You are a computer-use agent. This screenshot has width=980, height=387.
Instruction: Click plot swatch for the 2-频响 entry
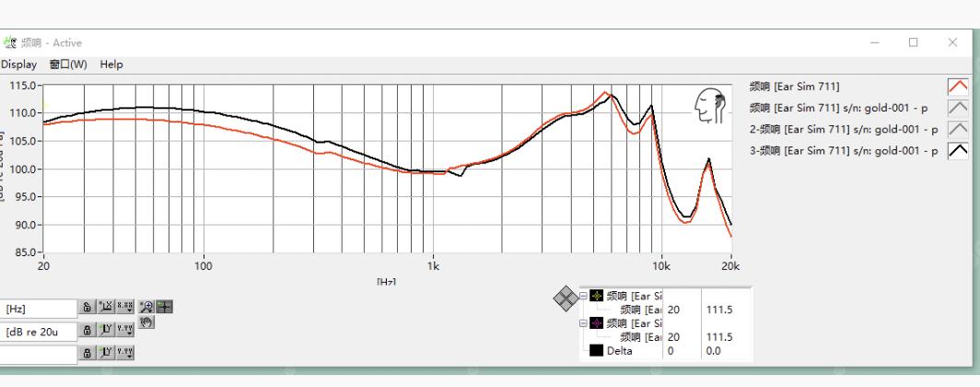(958, 129)
